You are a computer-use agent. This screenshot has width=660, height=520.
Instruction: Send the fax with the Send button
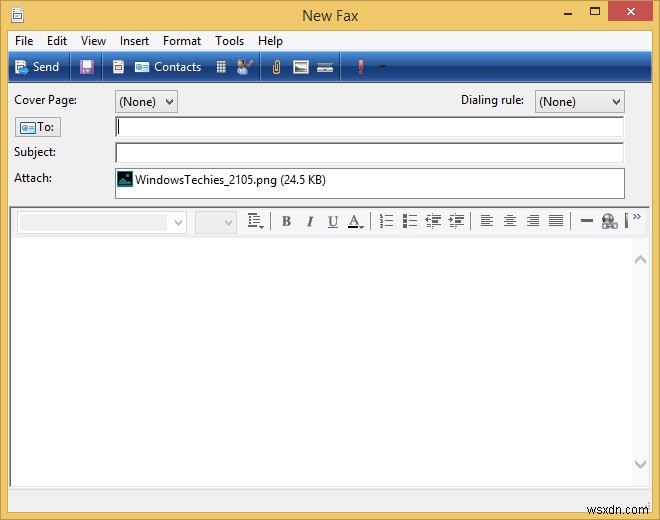click(37, 67)
